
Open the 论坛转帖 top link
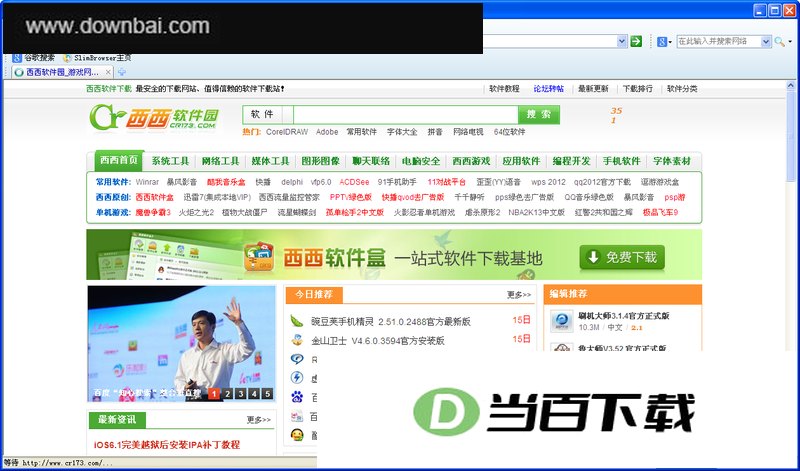[x=548, y=89]
